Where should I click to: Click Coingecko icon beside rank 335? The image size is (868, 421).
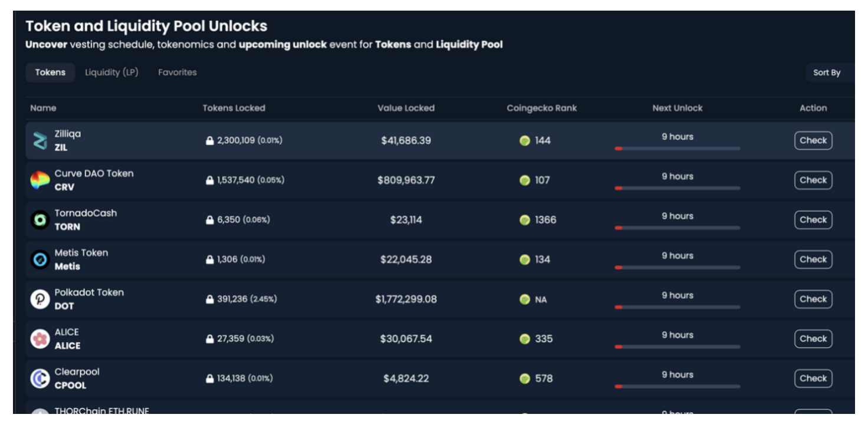pos(525,338)
